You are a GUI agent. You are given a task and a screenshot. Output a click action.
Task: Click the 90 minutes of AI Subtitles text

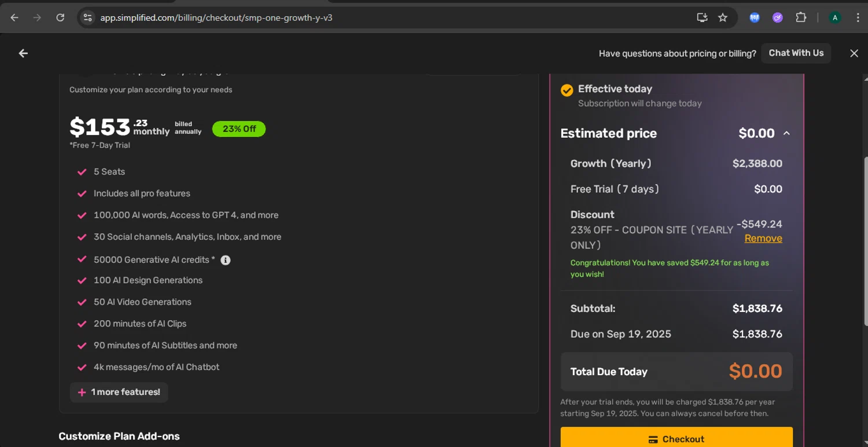pos(165,345)
